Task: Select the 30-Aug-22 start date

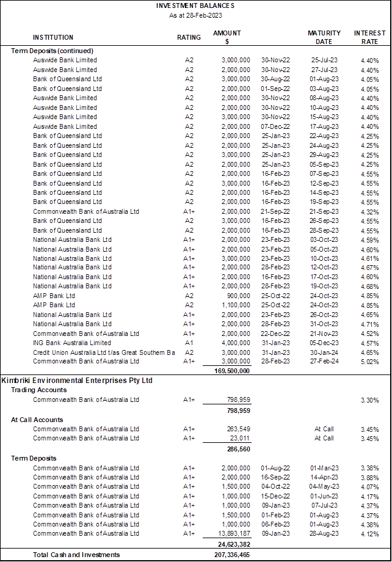Action: (275, 79)
